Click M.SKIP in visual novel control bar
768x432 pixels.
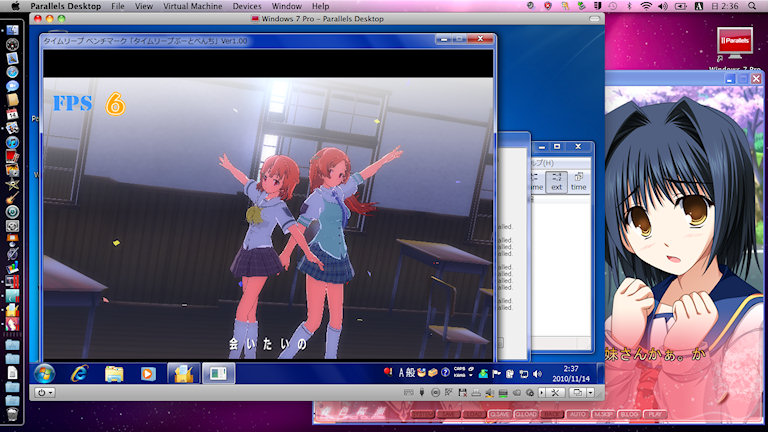tap(603, 414)
